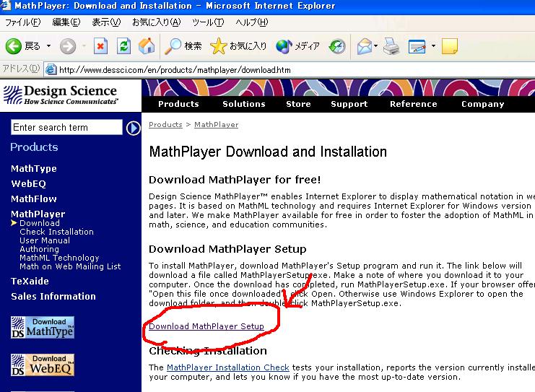This screenshot has height=392, width=535.
Task: Click the Enter search term field
Action: (x=66, y=127)
